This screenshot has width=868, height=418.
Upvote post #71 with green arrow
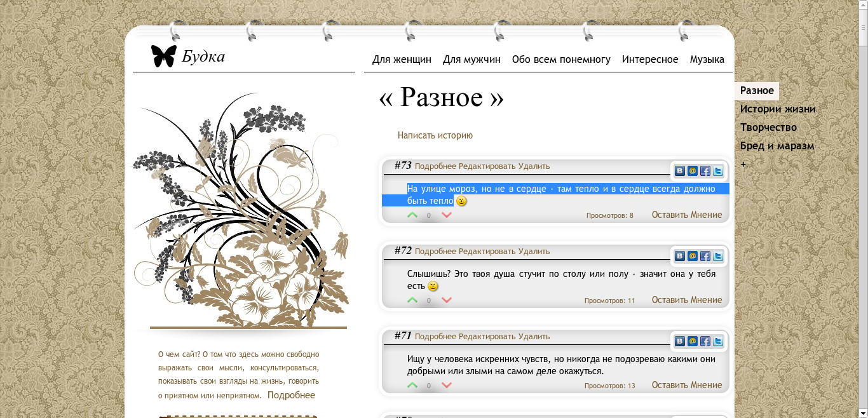coord(412,386)
